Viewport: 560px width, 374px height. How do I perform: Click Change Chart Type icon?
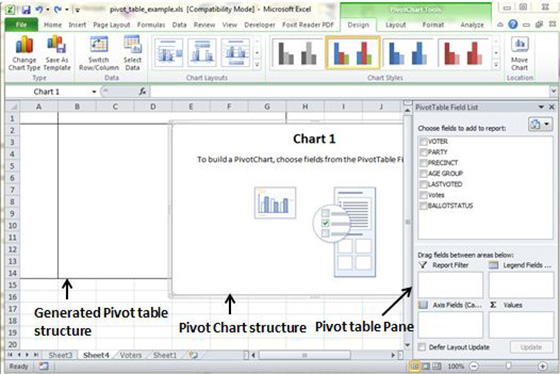pos(24,54)
